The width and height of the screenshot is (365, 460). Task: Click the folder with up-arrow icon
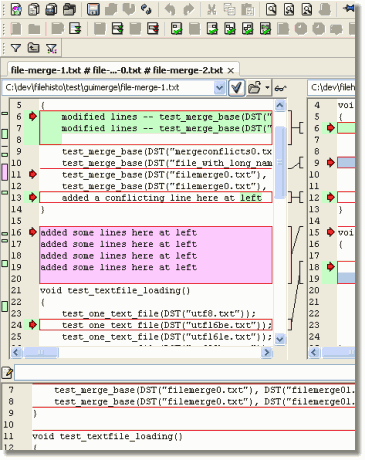pyautogui.click(x=33, y=48)
